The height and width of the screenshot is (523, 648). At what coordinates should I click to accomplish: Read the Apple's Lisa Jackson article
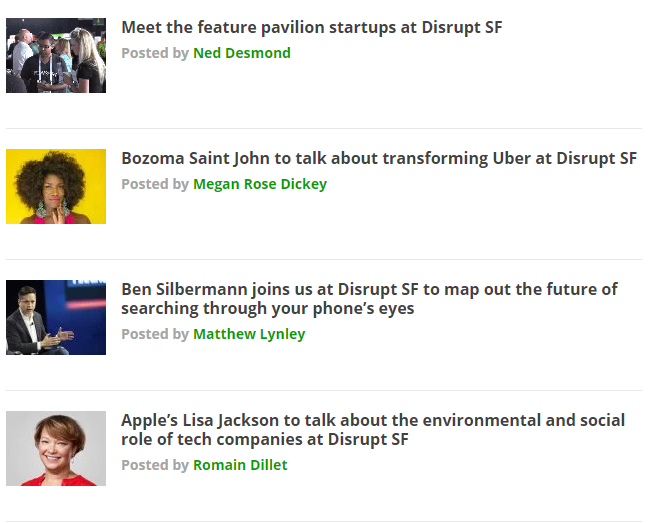pyautogui.click(x=373, y=430)
